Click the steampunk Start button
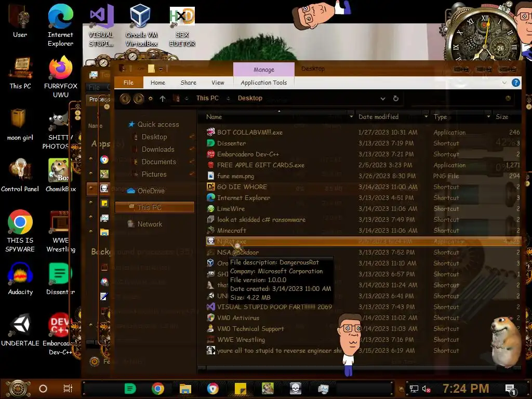532x399 pixels. (x=18, y=389)
